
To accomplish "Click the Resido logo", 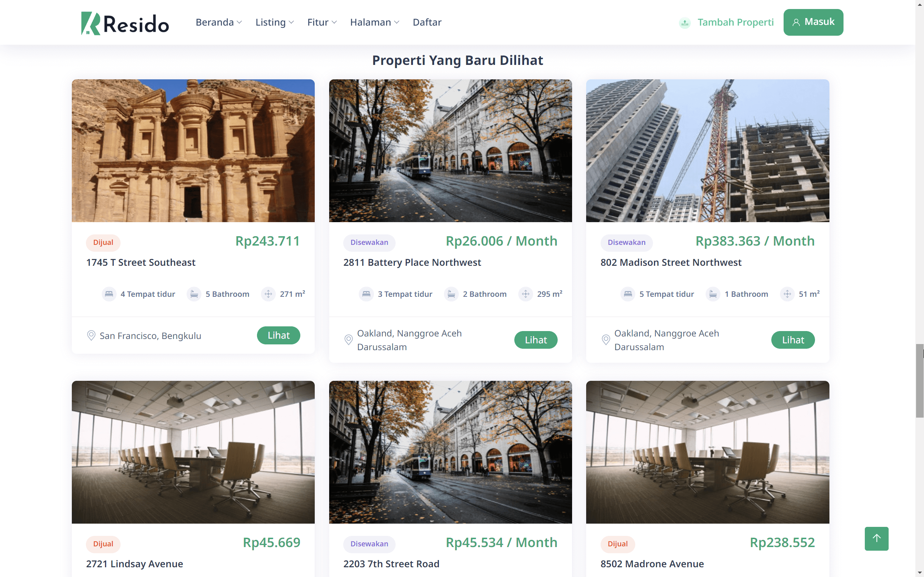I will coord(125,23).
